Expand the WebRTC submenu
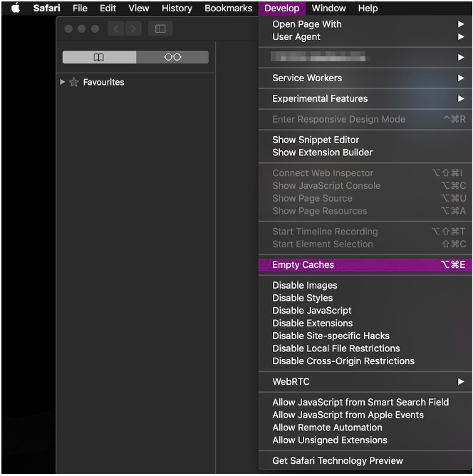This screenshot has width=473, height=476. pos(291,382)
